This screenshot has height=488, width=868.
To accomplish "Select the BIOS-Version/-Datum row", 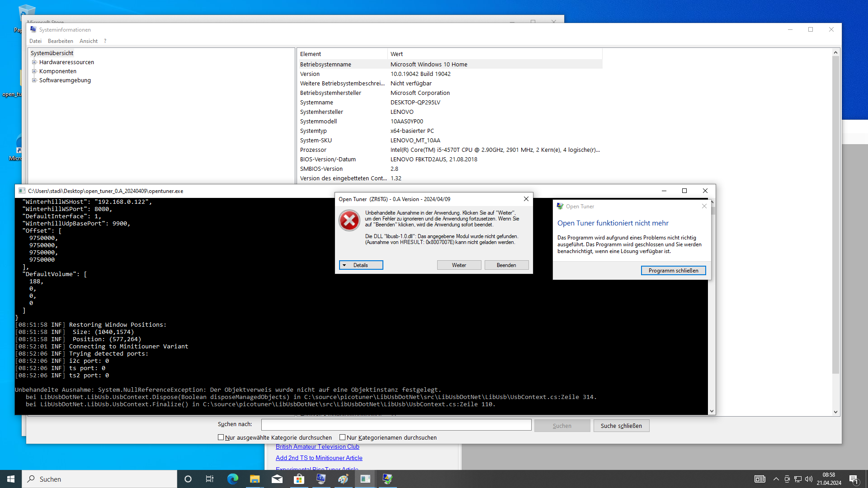I will (450, 160).
